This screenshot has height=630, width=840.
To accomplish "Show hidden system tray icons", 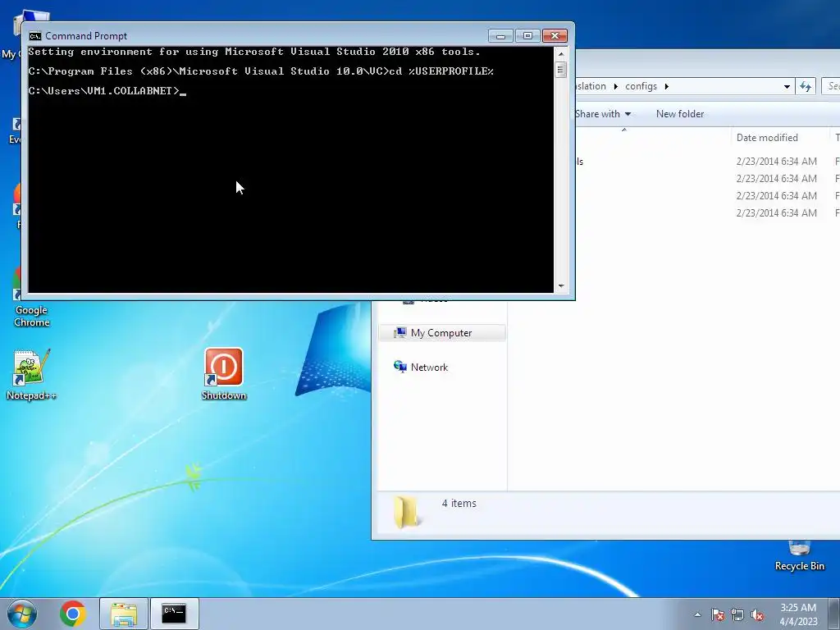I will [697, 614].
